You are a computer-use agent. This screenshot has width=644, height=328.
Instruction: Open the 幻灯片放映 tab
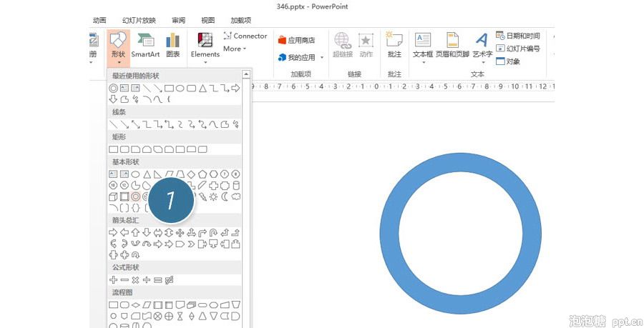coord(139,20)
